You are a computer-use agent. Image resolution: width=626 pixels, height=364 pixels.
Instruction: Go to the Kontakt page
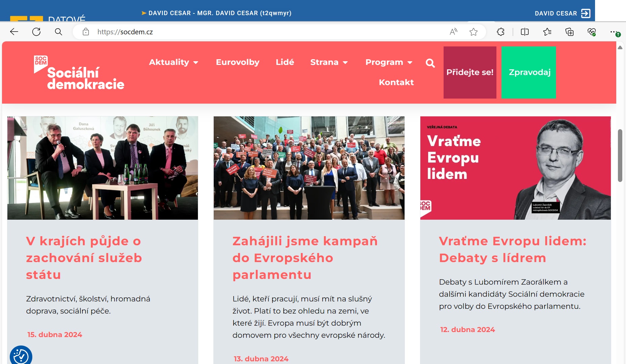(x=396, y=82)
